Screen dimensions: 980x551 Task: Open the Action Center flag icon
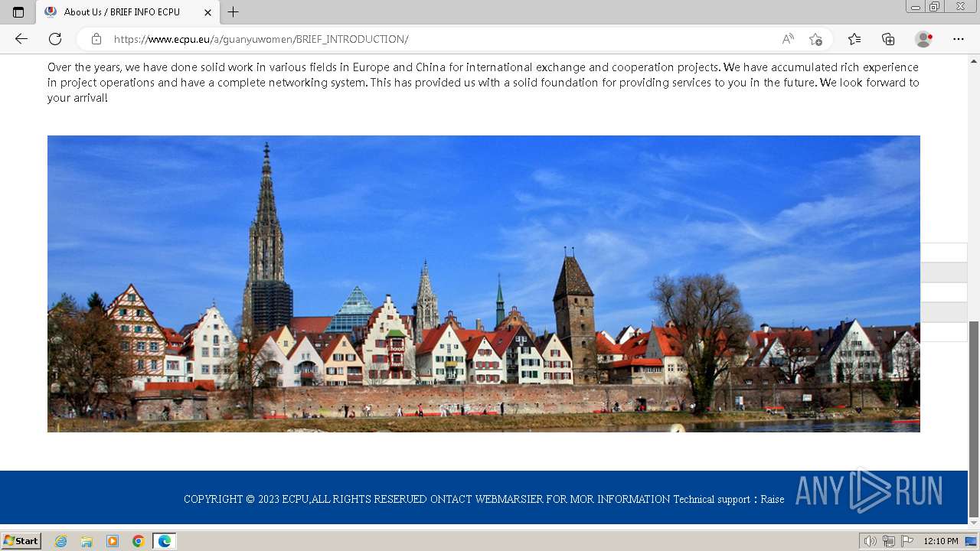(x=907, y=541)
